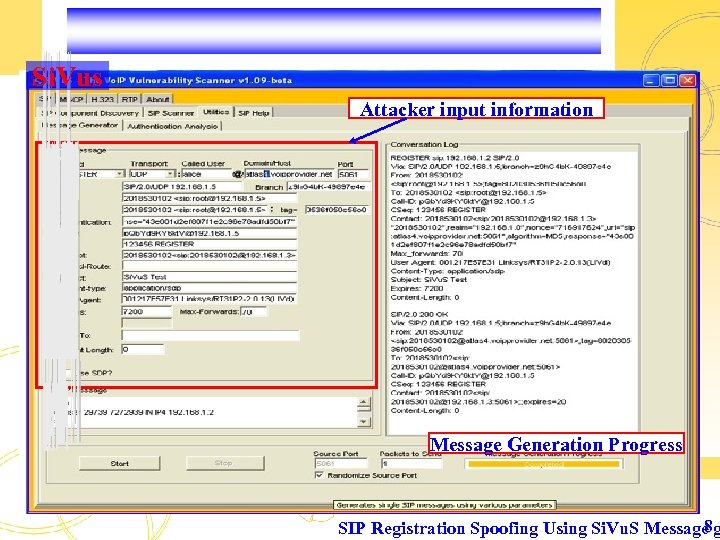Click the SDP message scroll up arrow
720x540 pixels.
pyautogui.click(x=363, y=403)
